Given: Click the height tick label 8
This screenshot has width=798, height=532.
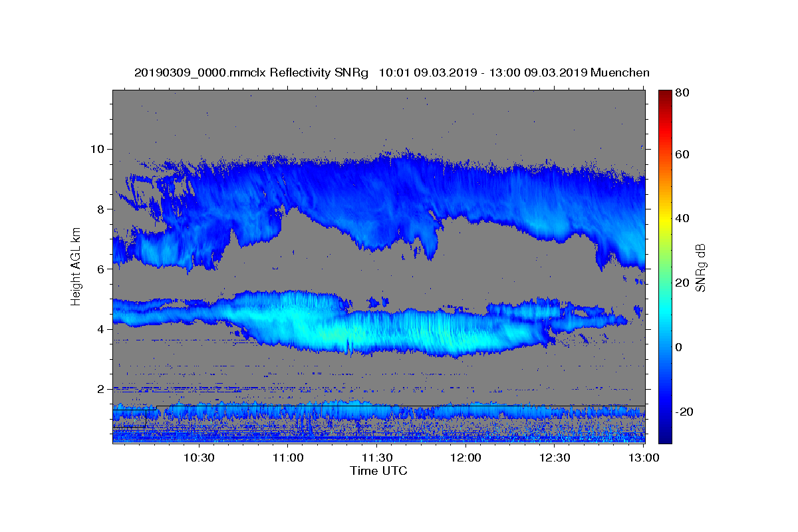Looking at the screenshot, I should click(102, 209).
